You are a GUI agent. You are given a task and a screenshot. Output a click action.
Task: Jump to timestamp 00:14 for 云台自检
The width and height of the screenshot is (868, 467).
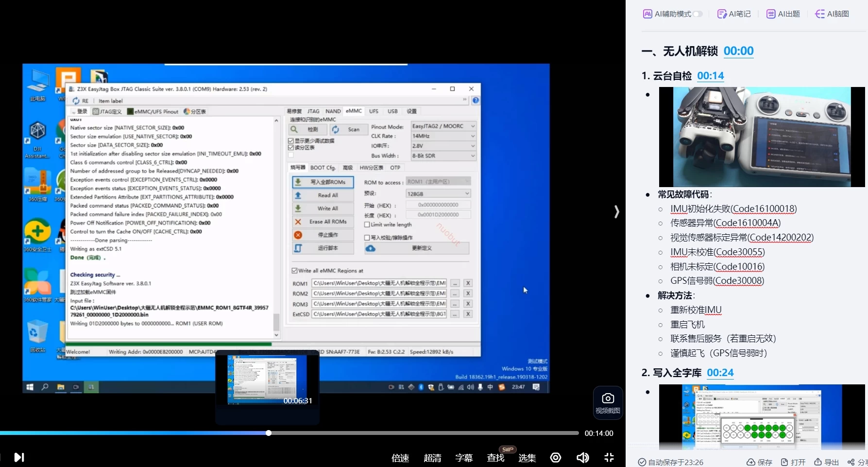tap(710, 76)
